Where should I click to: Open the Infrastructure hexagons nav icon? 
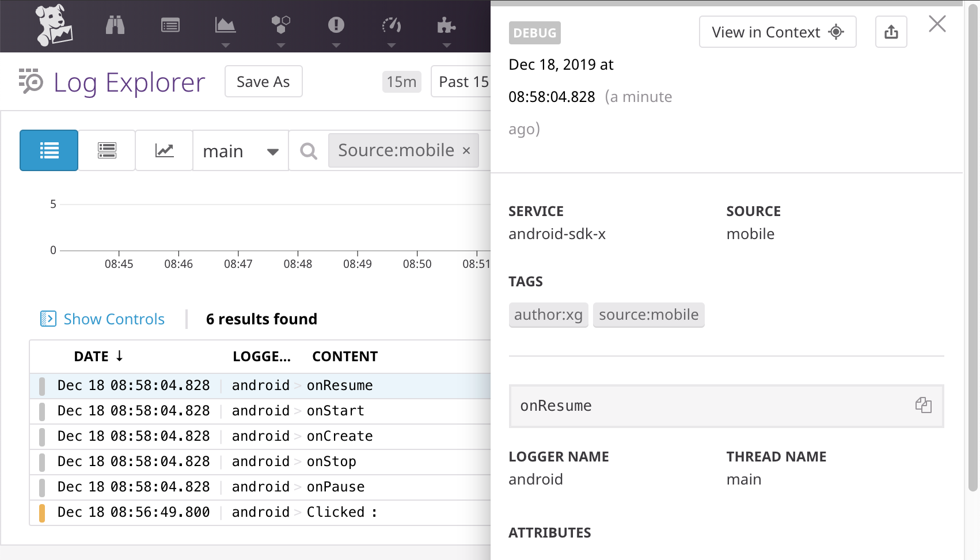pos(280,25)
